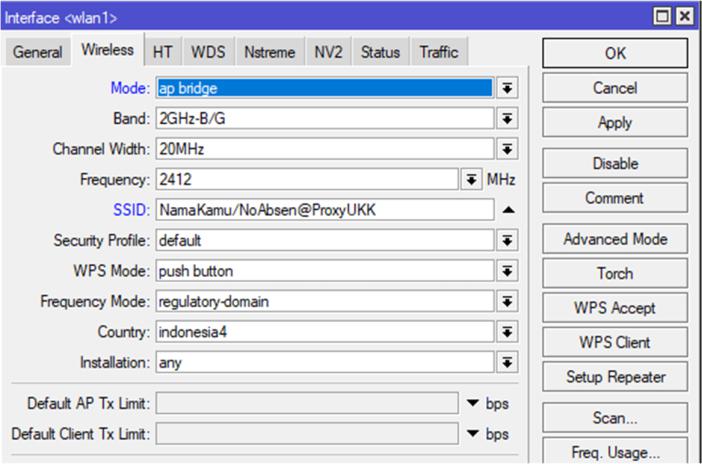Open the Security Profile dropdown
The width and height of the screenshot is (702, 464).
point(508,241)
